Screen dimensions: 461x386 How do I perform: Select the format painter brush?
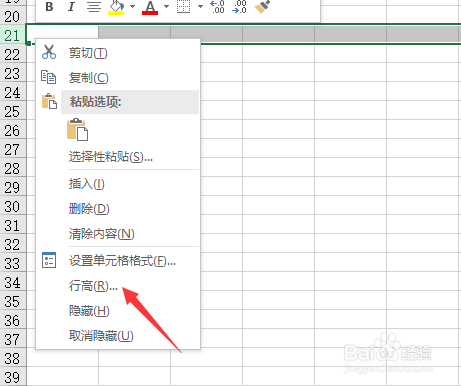(x=262, y=7)
